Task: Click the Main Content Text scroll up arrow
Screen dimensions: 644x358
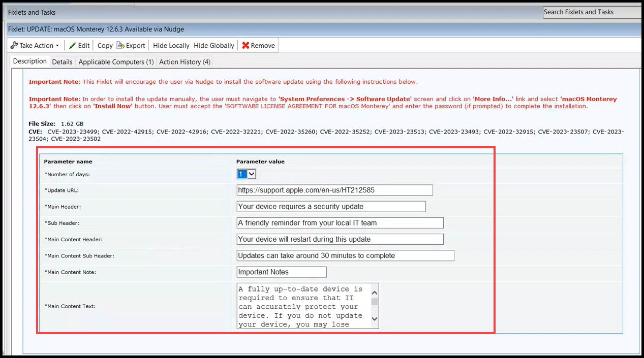Action: pos(375,292)
